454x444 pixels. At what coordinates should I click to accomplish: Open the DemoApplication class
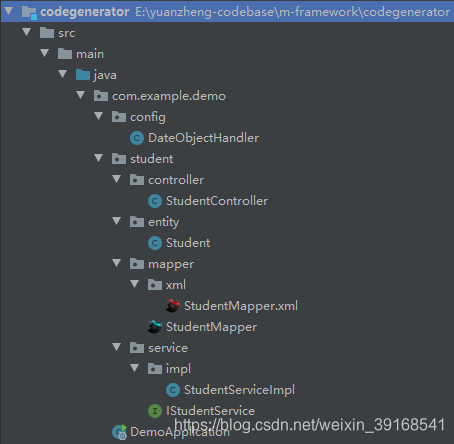click(x=180, y=432)
